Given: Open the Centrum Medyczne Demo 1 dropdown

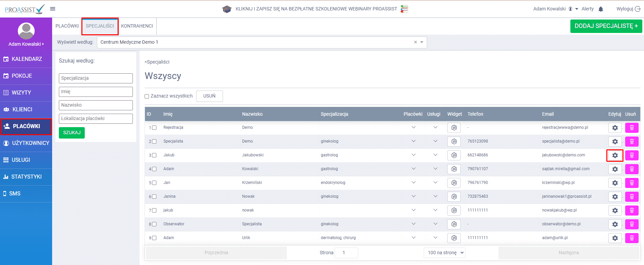Looking at the screenshot, I should pos(422,42).
